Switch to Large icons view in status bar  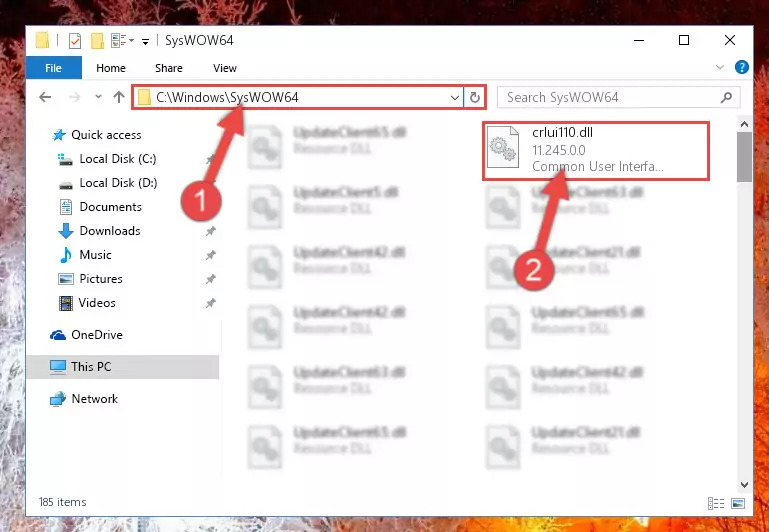[x=738, y=503]
